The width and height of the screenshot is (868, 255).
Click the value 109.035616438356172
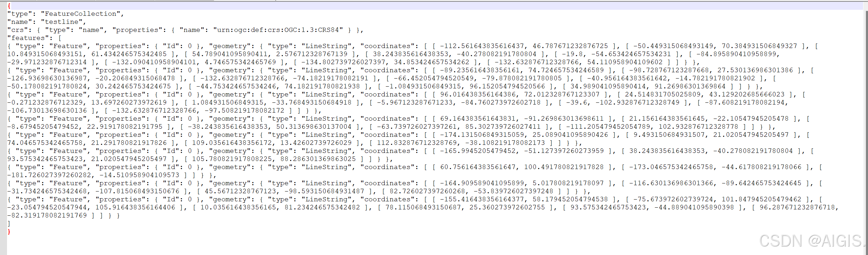tap(232, 143)
